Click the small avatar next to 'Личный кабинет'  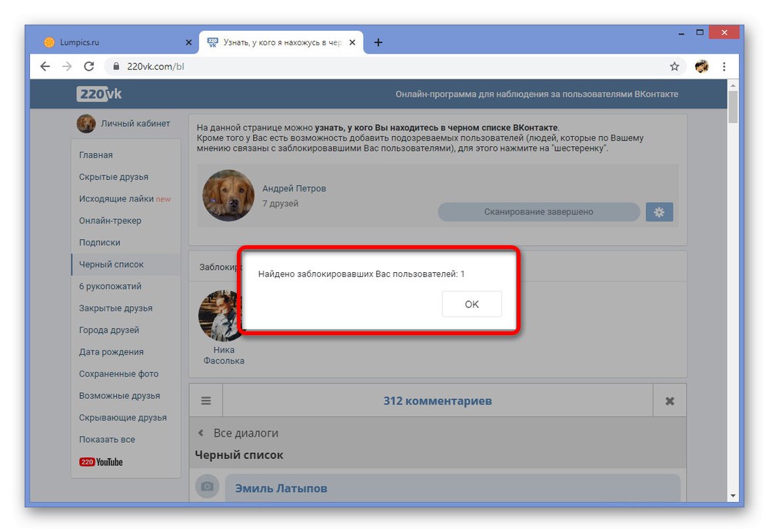coord(86,124)
